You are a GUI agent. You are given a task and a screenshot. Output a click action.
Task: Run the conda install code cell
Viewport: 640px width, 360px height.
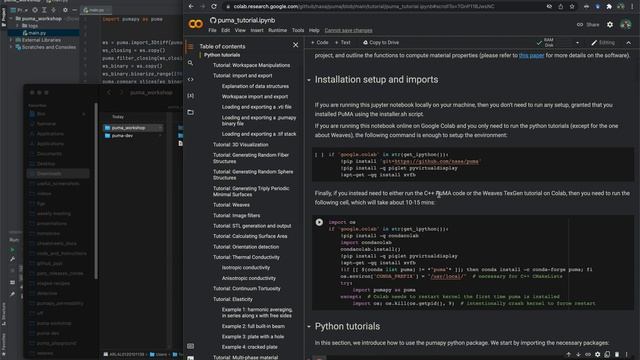pos(319,222)
